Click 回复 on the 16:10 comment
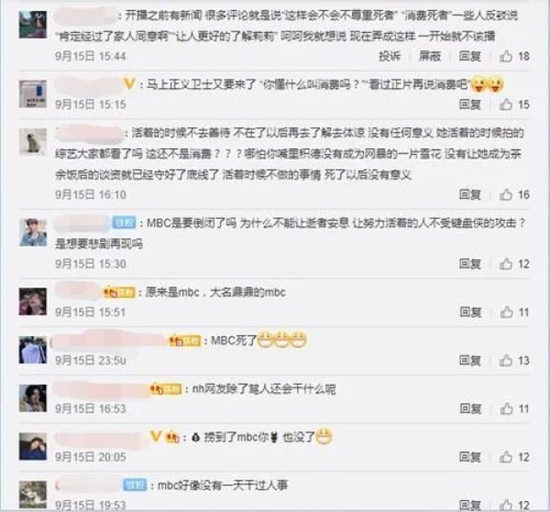Image resolution: width=550 pixels, height=512 pixels. [470, 195]
